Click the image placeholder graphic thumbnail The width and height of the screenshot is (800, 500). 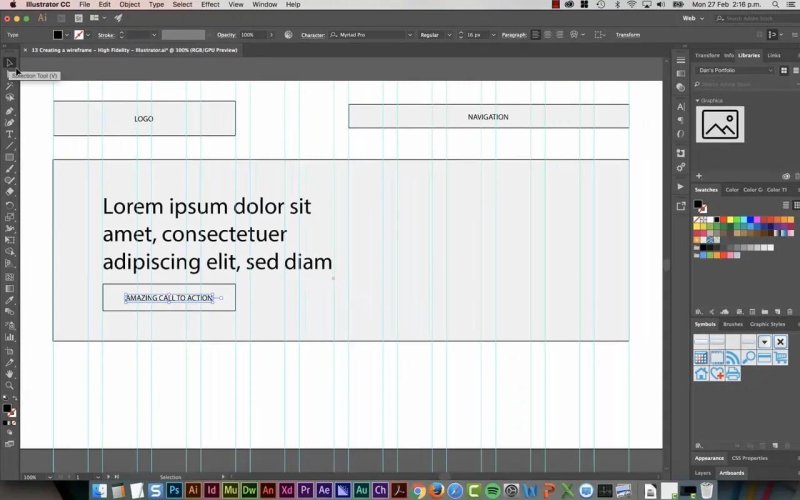coord(720,124)
